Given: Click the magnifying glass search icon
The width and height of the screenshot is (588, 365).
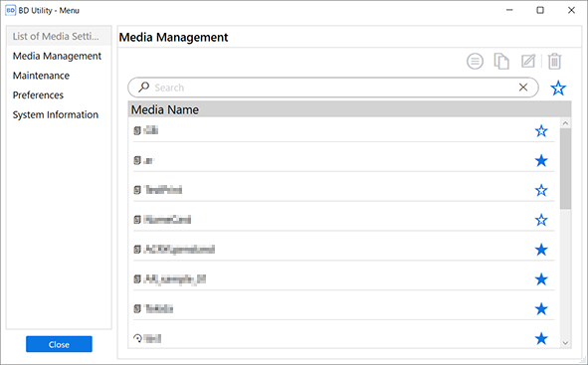Looking at the screenshot, I should click(x=143, y=88).
